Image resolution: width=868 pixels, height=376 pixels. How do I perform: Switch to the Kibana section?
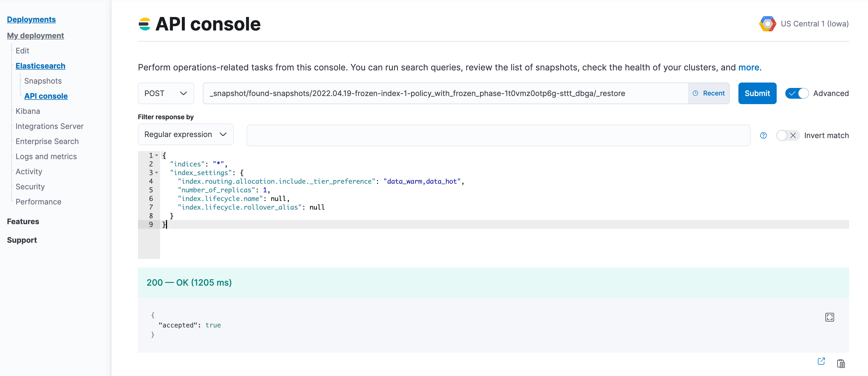pyautogui.click(x=28, y=111)
